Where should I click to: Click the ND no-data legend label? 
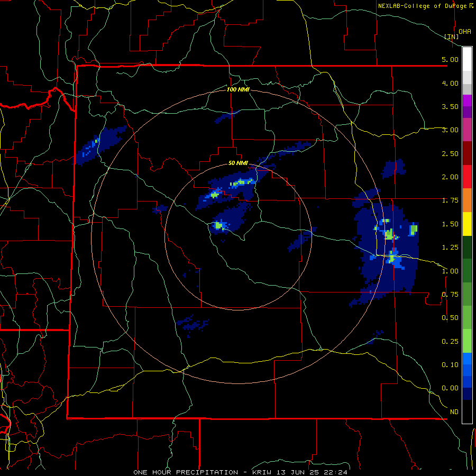(454, 412)
